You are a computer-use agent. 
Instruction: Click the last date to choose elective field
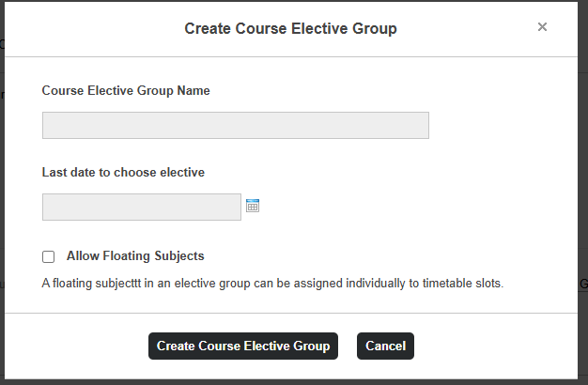(x=142, y=207)
